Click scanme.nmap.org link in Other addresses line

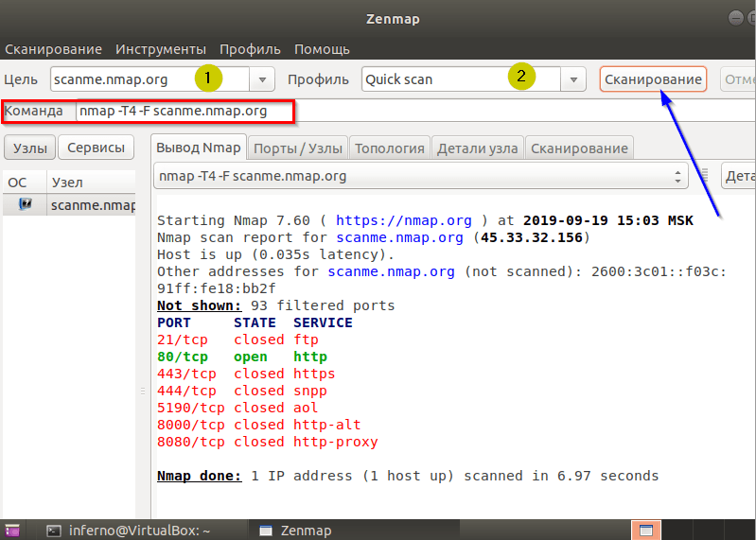391,271
